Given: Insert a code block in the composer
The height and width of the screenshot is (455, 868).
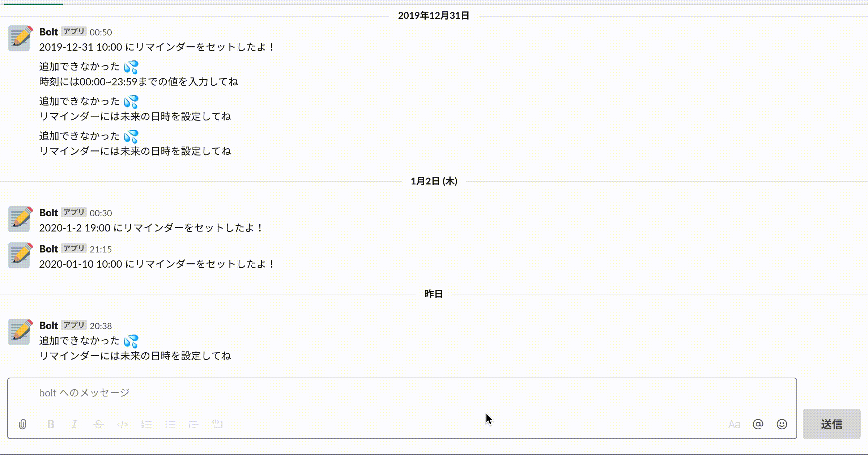Looking at the screenshot, I should (217, 424).
